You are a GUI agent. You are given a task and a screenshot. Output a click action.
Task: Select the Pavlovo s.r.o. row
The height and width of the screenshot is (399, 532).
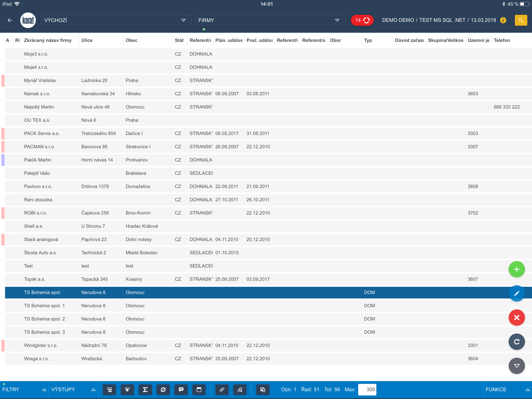tap(268, 186)
